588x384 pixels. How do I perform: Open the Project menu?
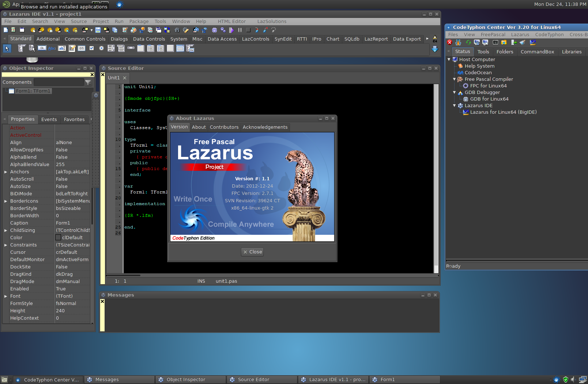101,22
